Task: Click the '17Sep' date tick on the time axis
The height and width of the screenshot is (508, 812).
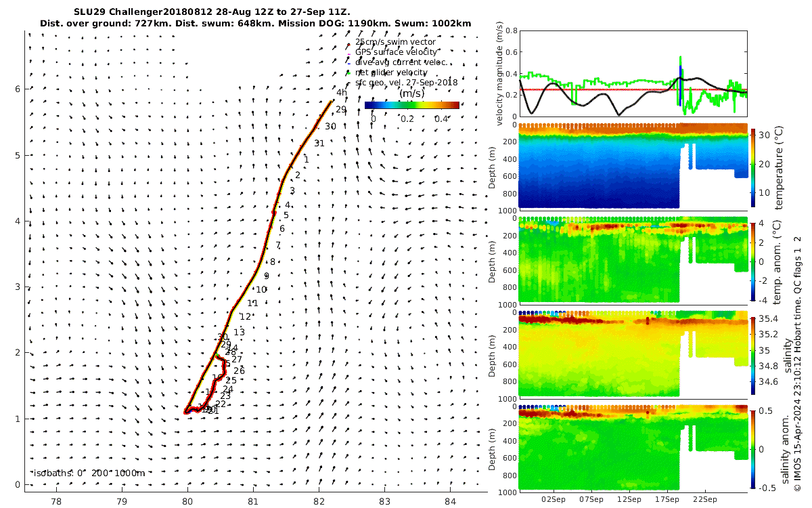Action: pyautogui.click(x=667, y=500)
